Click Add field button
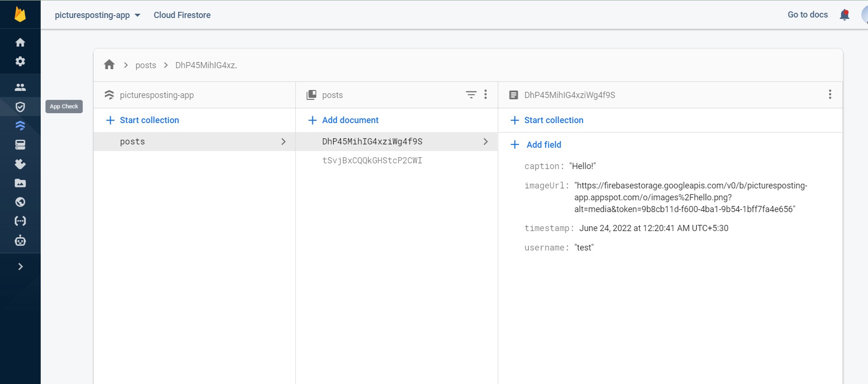The image size is (868, 384). coord(536,145)
